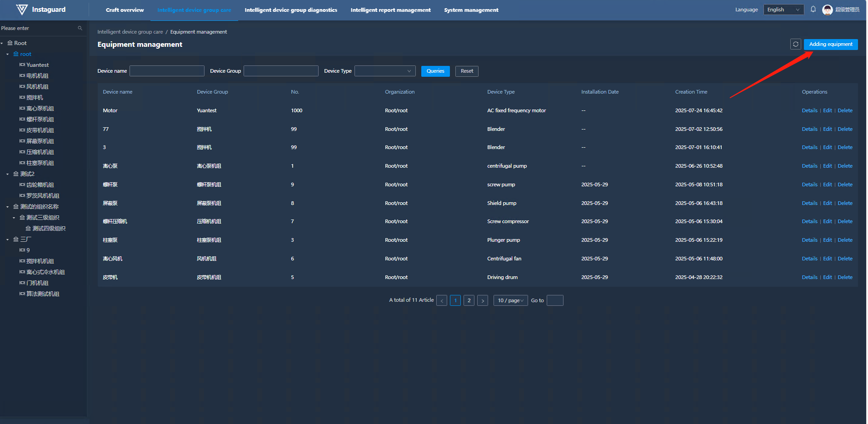
Task: Open Details for the Driving drum row
Action: click(x=809, y=277)
